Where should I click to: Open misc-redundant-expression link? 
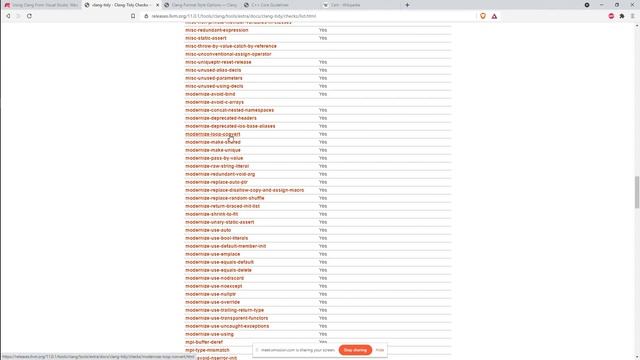pyautogui.click(x=216, y=30)
